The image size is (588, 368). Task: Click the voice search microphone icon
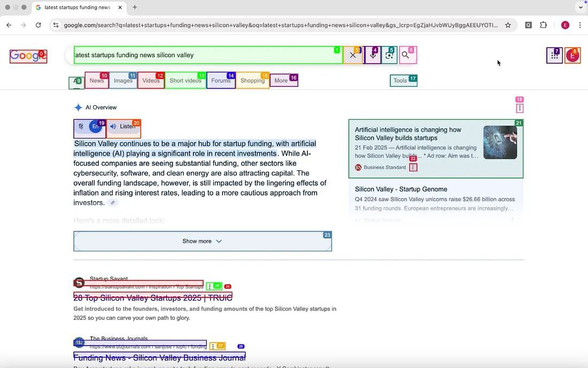[373, 55]
